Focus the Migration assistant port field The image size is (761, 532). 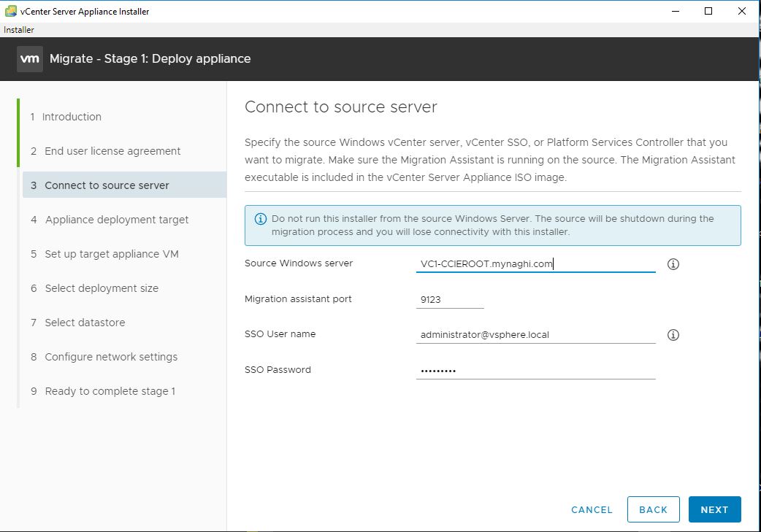coord(450,299)
